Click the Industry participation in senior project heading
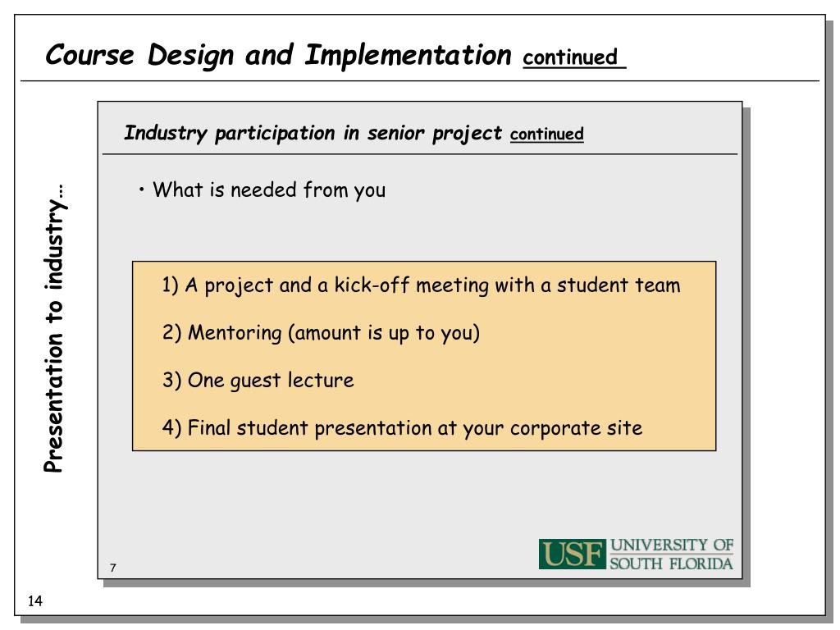This screenshot has height=630, width=840. point(313,133)
